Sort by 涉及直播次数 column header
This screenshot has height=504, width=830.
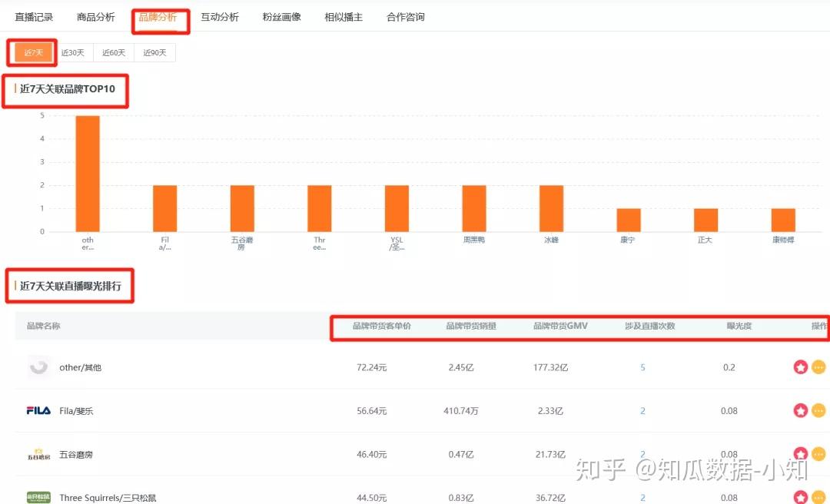coord(649,326)
